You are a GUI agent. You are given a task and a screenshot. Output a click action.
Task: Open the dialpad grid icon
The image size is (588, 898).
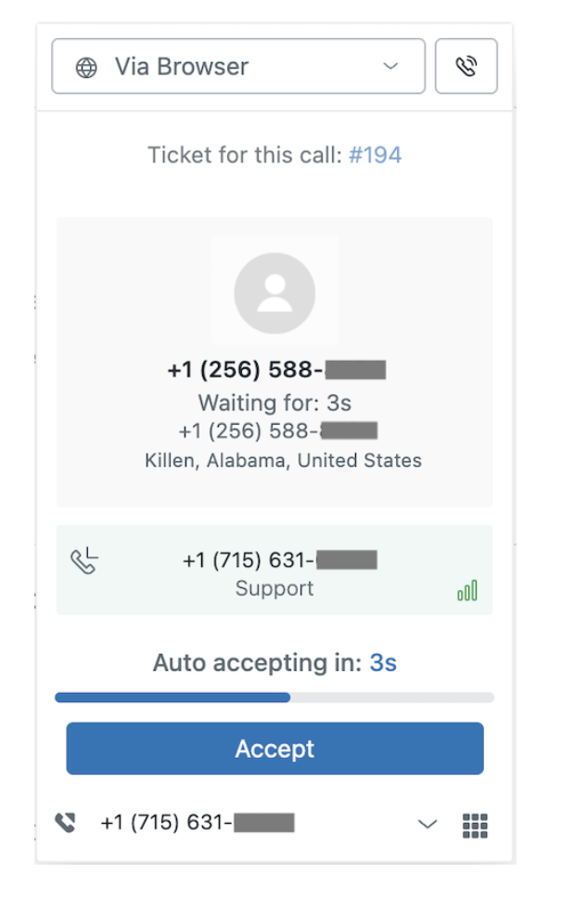click(x=475, y=826)
